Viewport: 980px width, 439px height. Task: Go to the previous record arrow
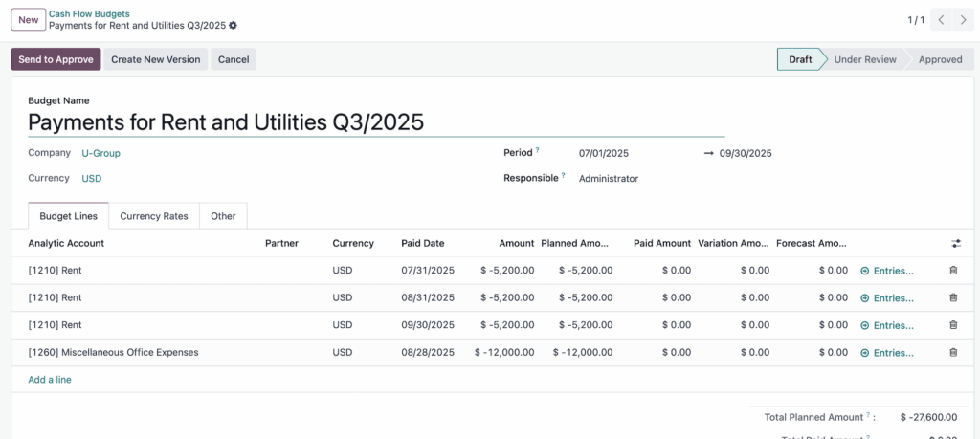coord(942,20)
